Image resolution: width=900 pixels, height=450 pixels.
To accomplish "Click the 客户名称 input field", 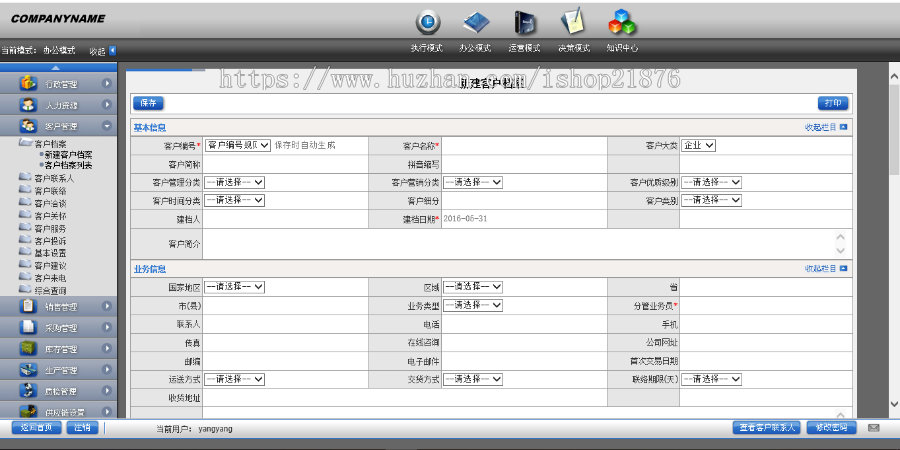I will click(x=523, y=145).
